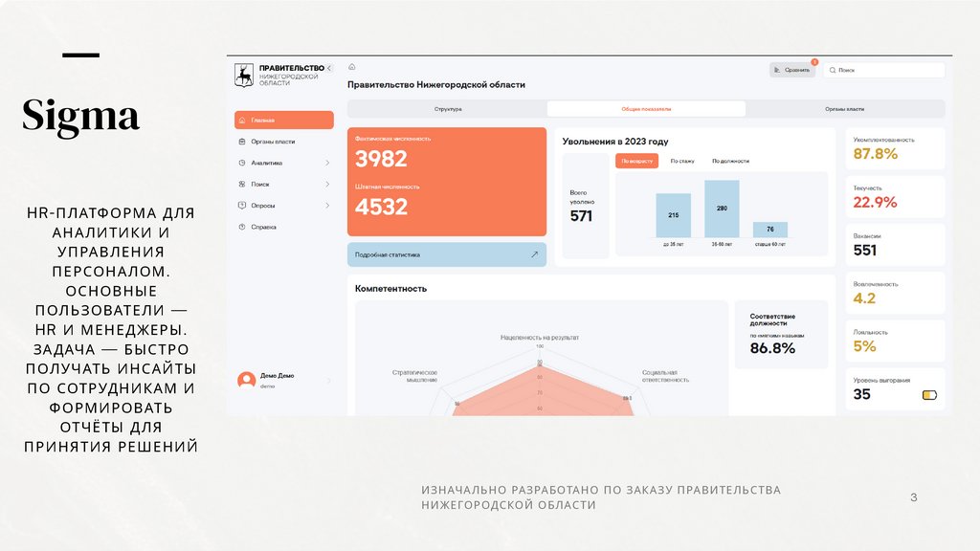980x551 pixels.
Task: Open Поиск in the sidebar menu
Action: click(283, 185)
